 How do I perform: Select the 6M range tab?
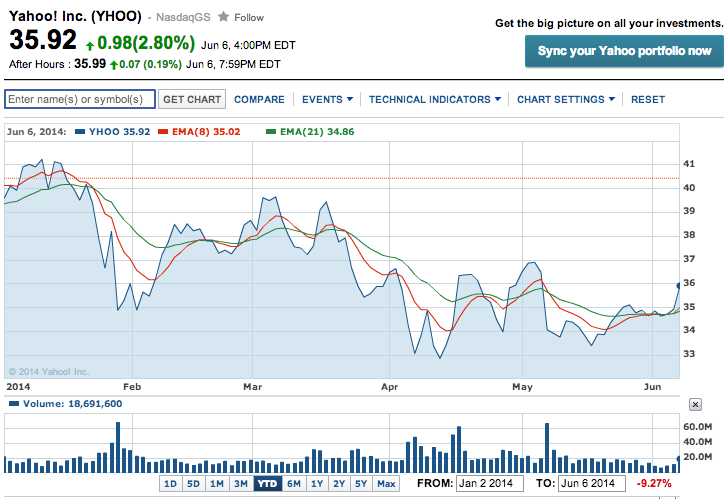pyautogui.click(x=294, y=484)
